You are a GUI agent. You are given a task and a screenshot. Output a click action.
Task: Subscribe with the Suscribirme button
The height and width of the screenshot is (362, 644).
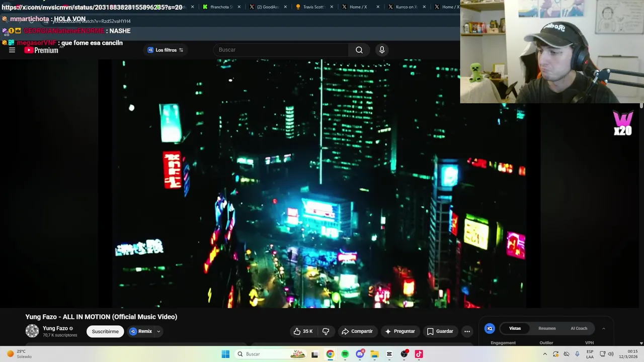pos(105,331)
